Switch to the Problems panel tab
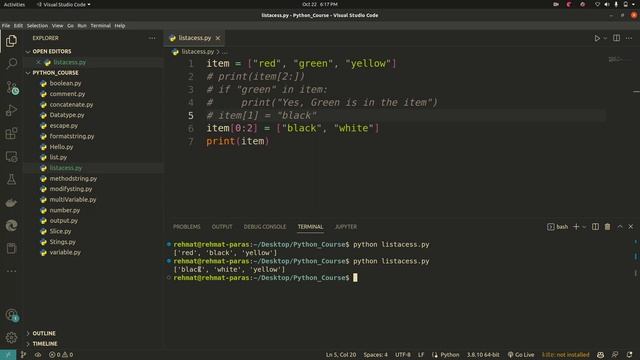The image size is (640, 360). point(187,227)
